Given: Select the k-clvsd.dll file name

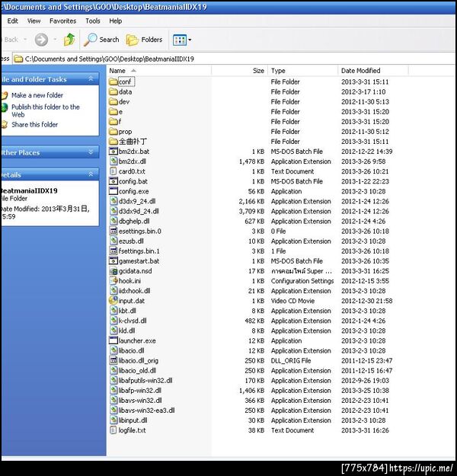Looking at the screenshot, I should (133, 321).
